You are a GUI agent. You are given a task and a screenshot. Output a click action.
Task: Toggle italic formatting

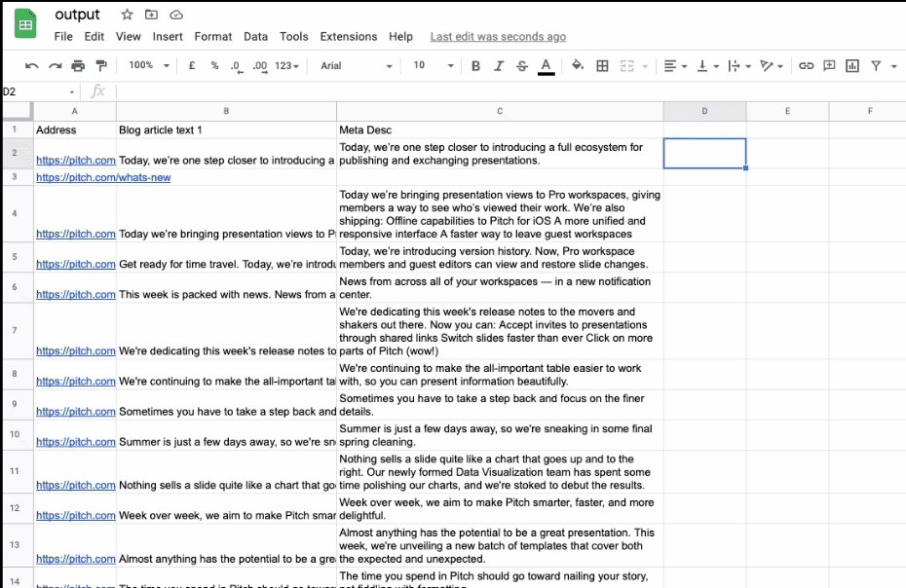(499, 66)
